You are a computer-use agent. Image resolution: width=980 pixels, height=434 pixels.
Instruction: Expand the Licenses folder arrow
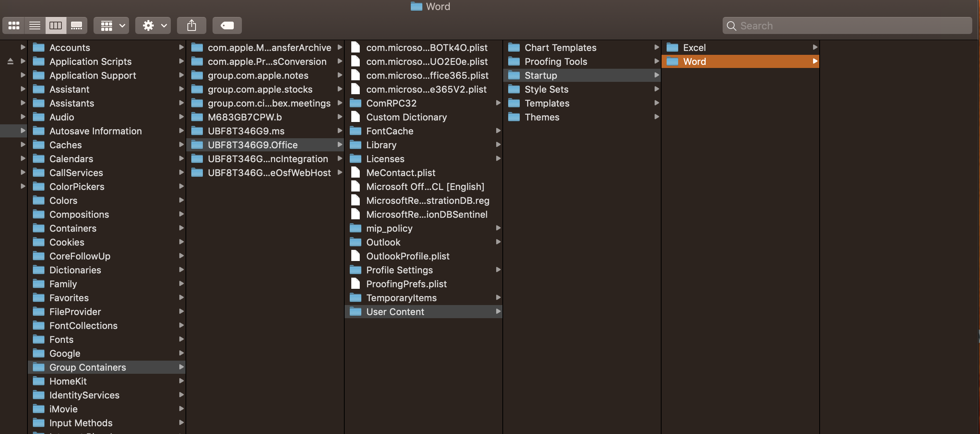coord(498,158)
